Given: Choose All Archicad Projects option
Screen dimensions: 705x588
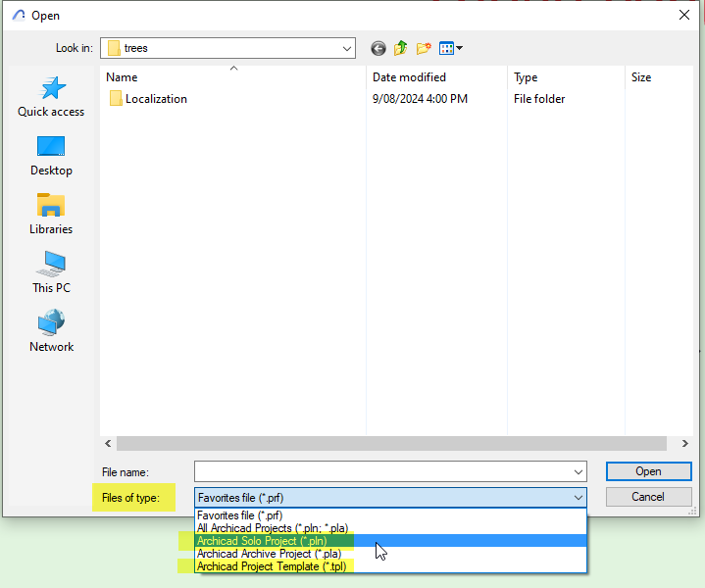Looking at the screenshot, I should click(390, 528).
